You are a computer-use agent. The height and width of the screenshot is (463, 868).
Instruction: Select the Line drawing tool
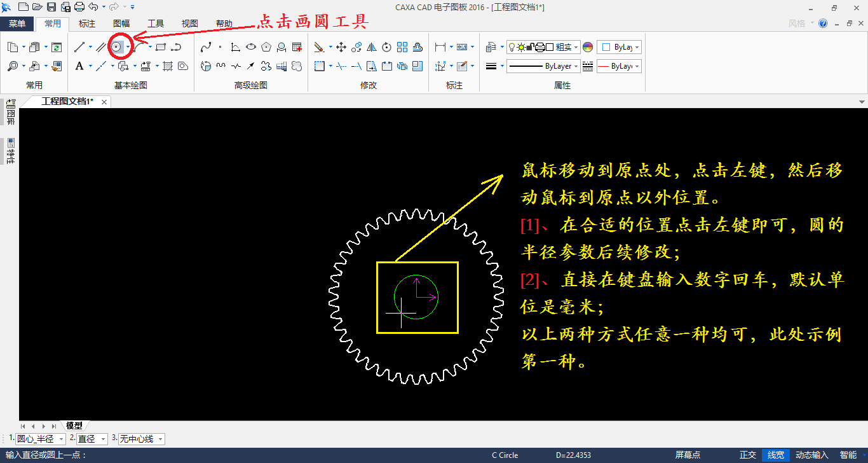tap(79, 47)
